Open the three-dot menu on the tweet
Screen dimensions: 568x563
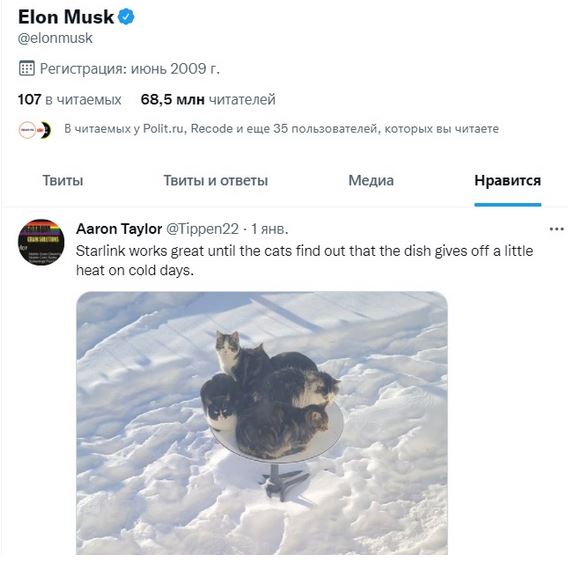[x=556, y=229]
